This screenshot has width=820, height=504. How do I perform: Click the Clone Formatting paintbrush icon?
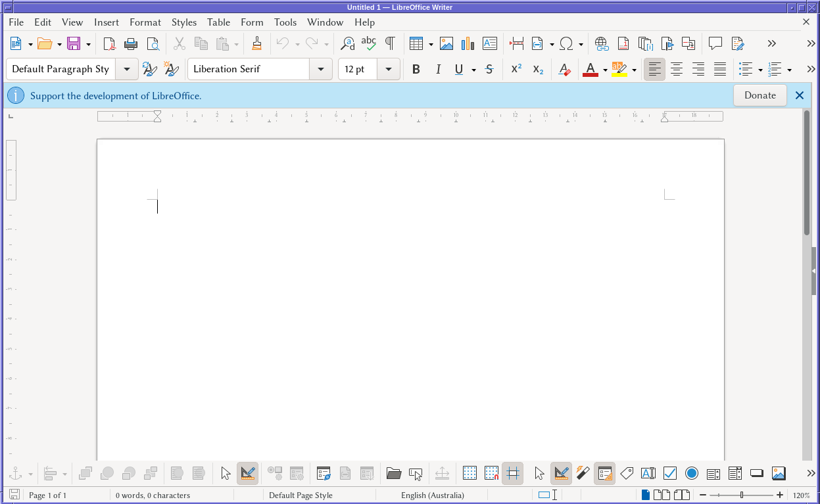(256, 44)
